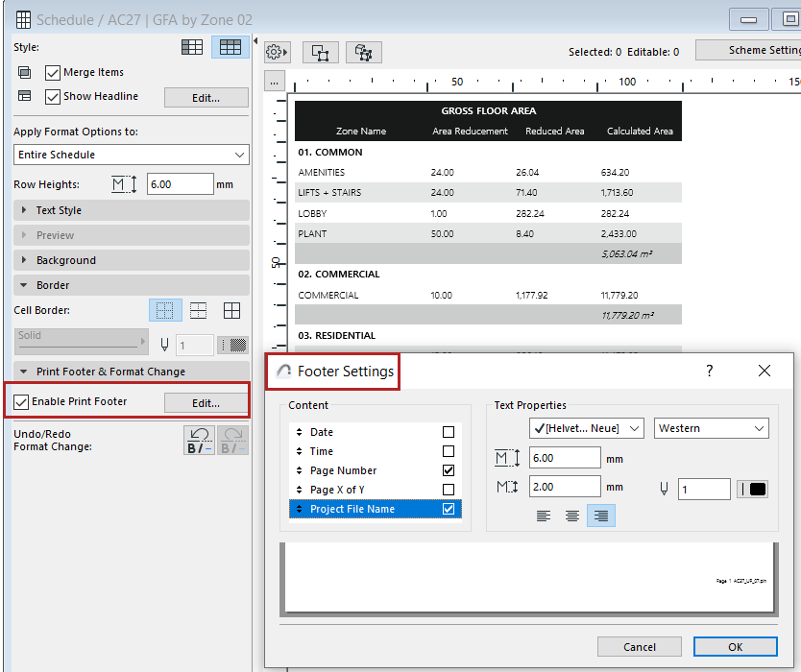Select listed items in 2D plan icon
801x672 pixels.
(x=320, y=52)
